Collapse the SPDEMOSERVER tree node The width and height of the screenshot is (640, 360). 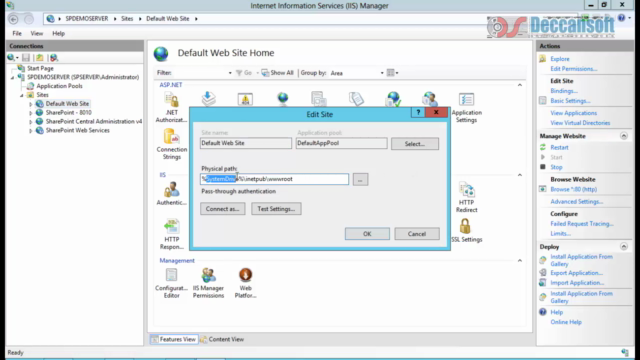click(12, 77)
